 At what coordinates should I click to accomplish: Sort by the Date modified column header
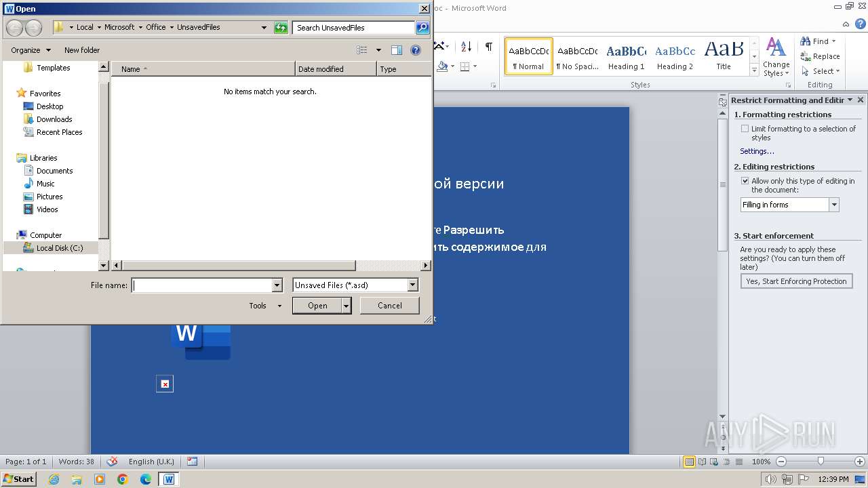point(336,69)
